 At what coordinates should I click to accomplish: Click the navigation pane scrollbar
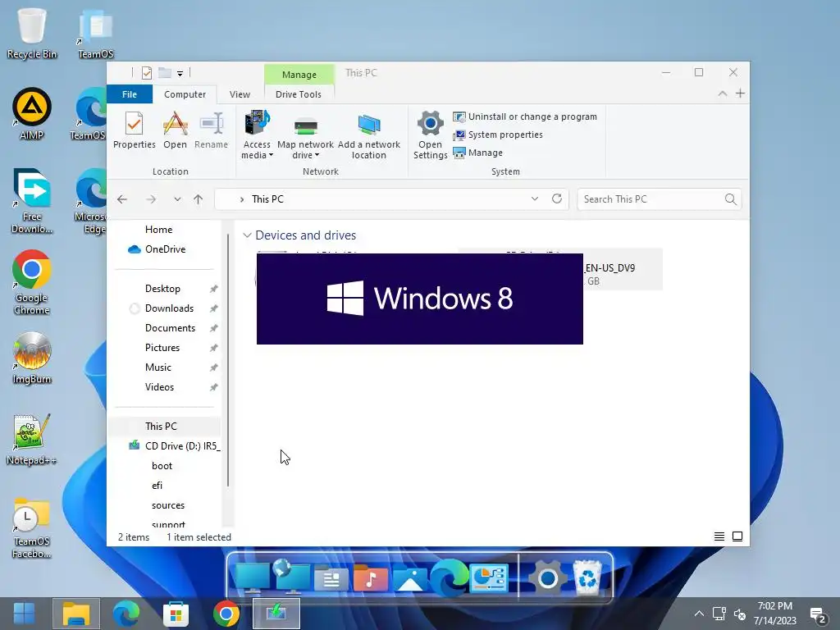[x=228, y=360]
